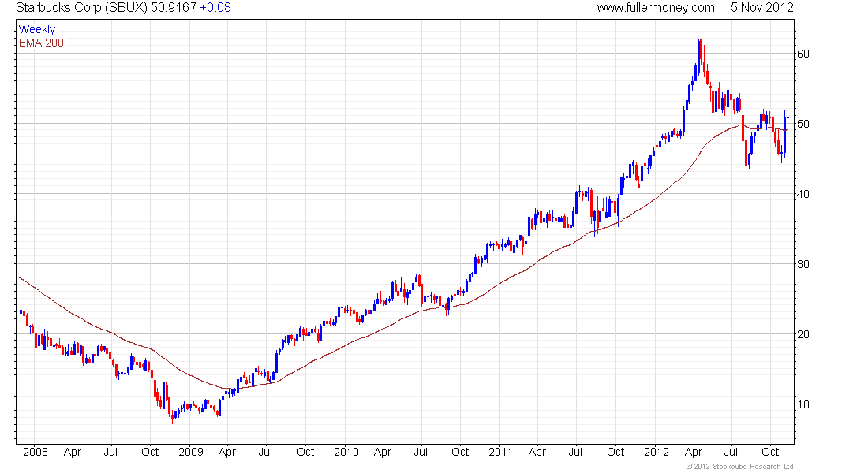Click the 50 price axis label
This screenshot has height=473, width=868.
[803, 124]
